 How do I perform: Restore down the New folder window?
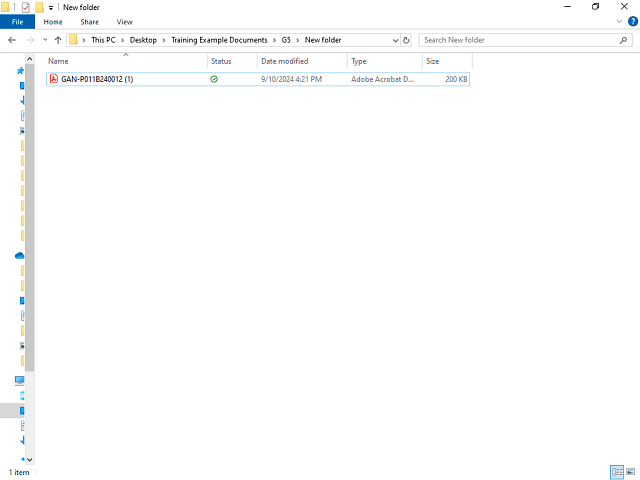(x=596, y=7)
